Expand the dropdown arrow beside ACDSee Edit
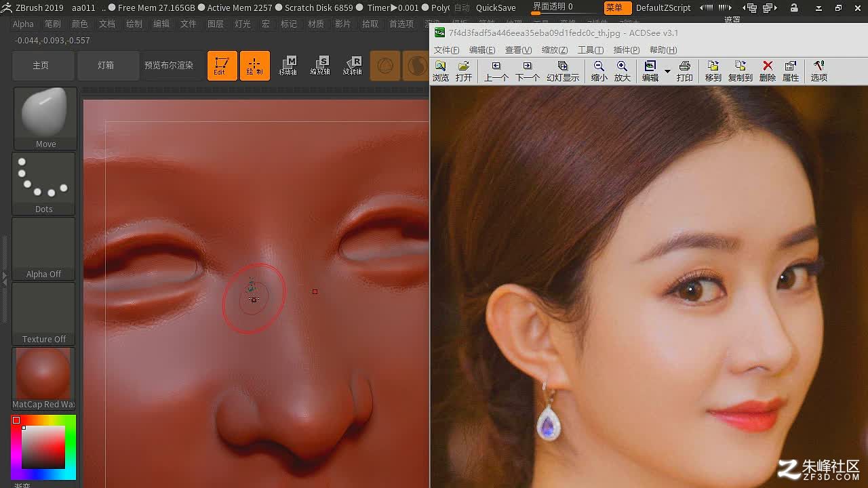868x488 pixels. tap(667, 71)
